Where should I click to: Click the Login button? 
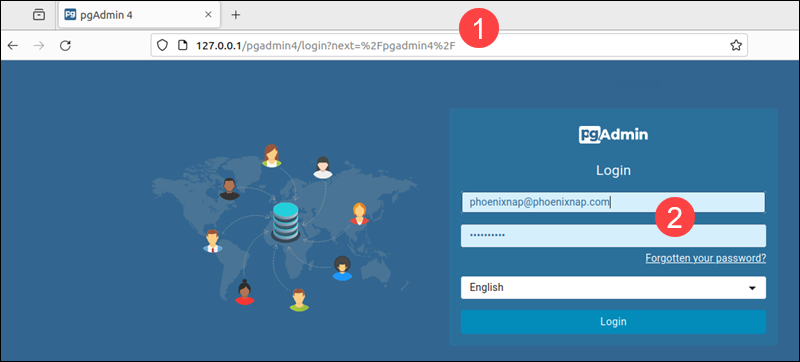click(613, 322)
